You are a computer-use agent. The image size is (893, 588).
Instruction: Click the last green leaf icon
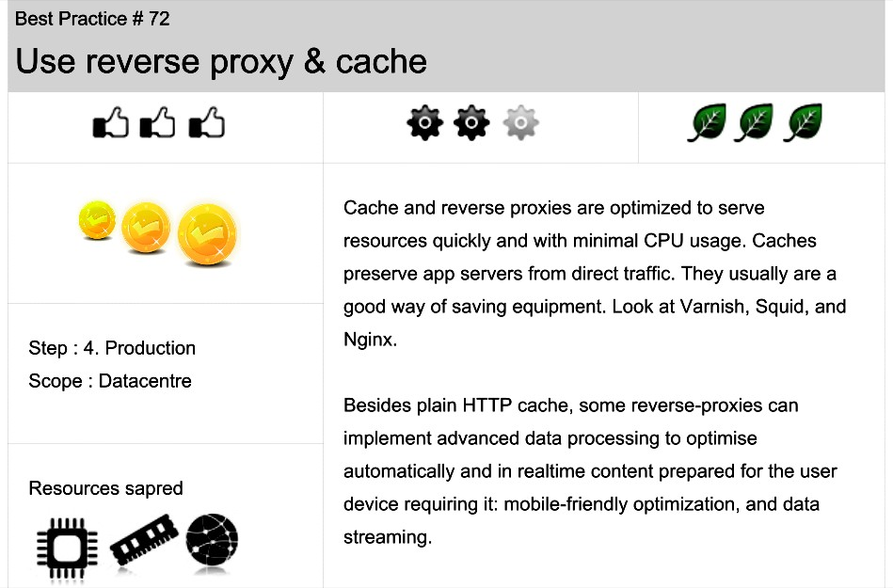coord(803,121)
